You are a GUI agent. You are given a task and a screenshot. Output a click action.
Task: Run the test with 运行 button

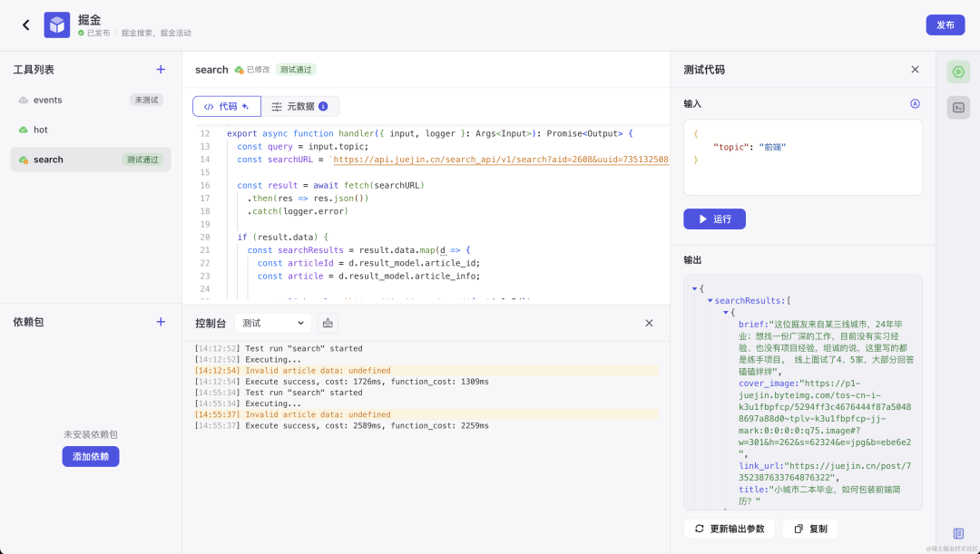pyautogui.click(x=714, y=219)
